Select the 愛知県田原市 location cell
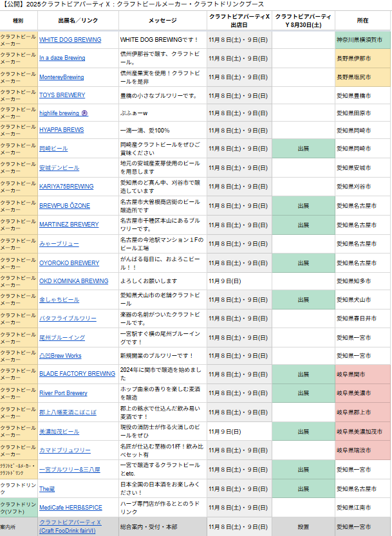Screen dimensions: 392x536 coord(362,113)
